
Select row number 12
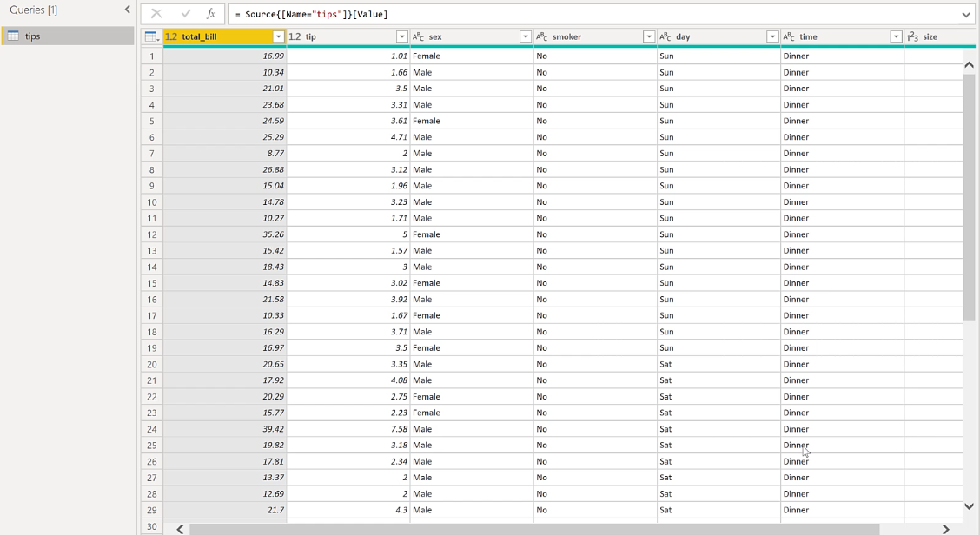click(152, 235)
